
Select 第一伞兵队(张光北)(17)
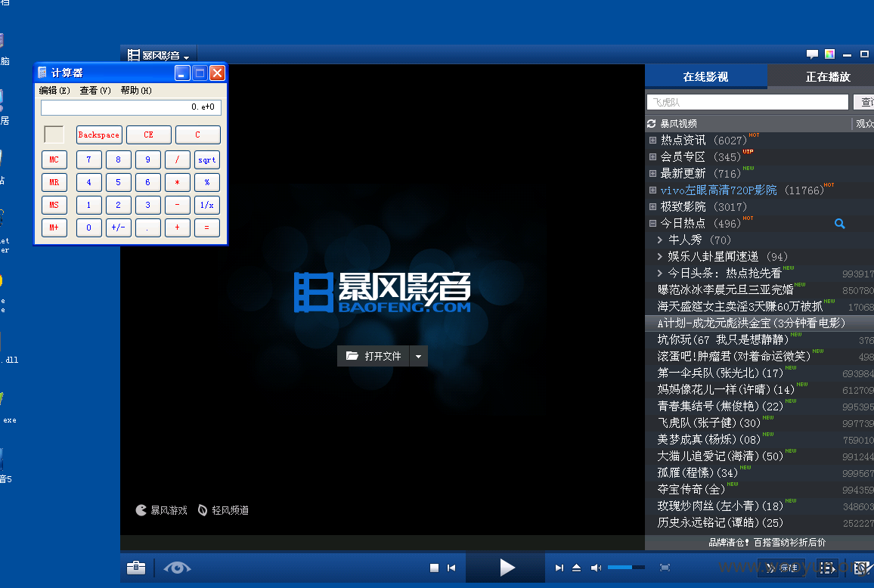tap(721, 373)
